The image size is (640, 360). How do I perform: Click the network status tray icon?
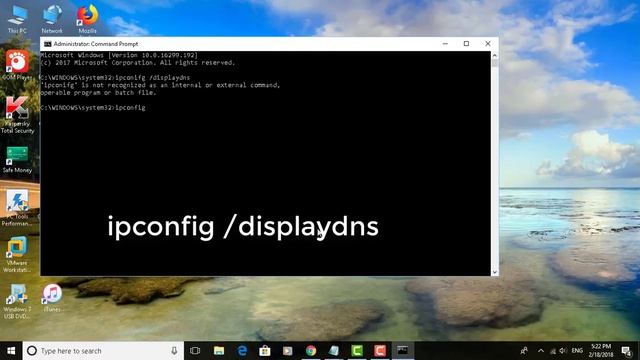click(553, 351)
